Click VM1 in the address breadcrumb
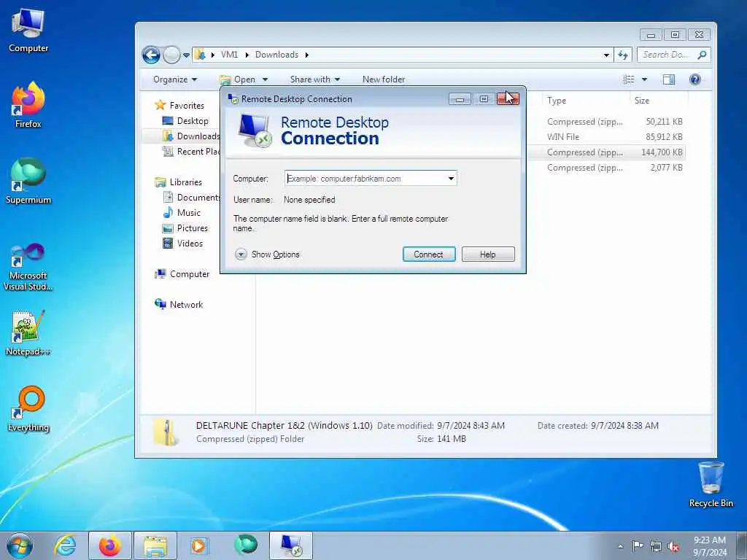The image size is (747, 560). [229, 55]
